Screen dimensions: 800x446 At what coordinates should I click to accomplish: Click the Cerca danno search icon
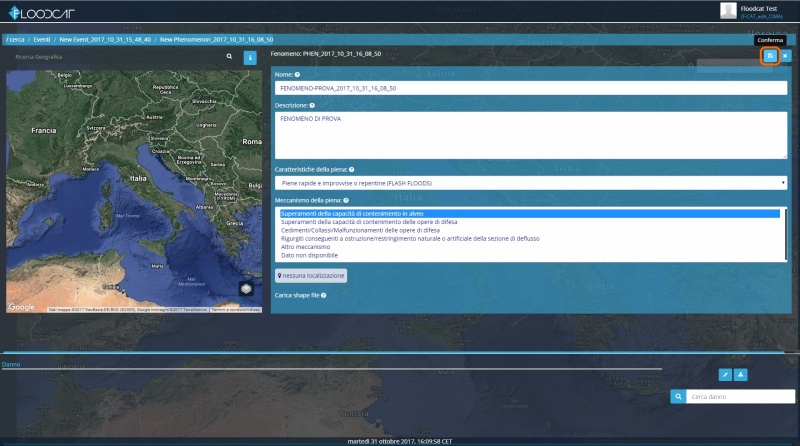(x=678, y=397)
